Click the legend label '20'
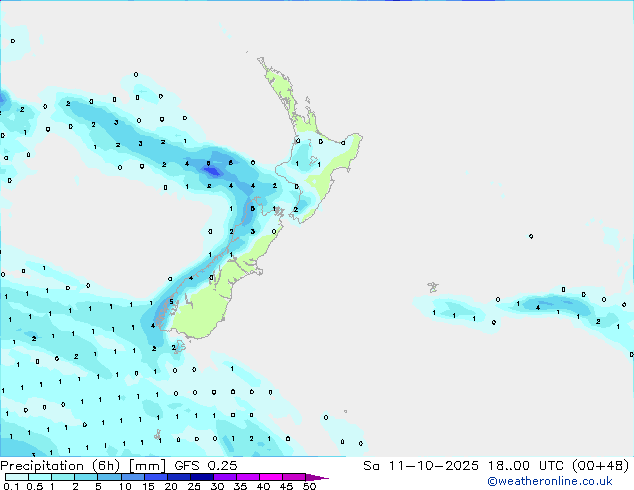The height and width of the screenshot is (490, 634). click(x=171, y=486)
